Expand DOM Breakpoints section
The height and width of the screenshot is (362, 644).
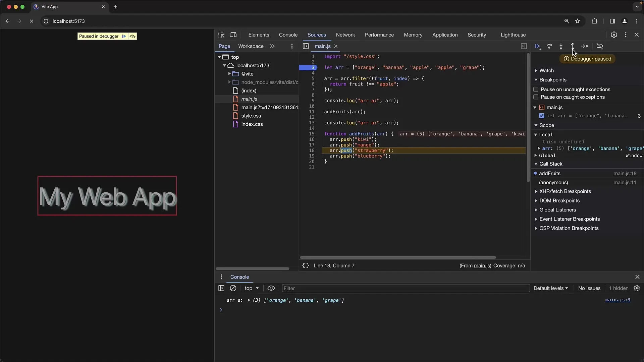559,200
